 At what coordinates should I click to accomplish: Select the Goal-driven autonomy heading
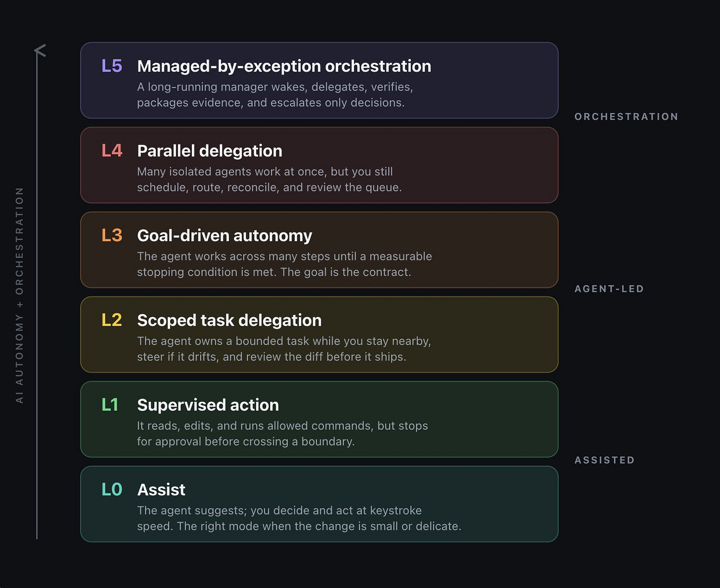225,236
